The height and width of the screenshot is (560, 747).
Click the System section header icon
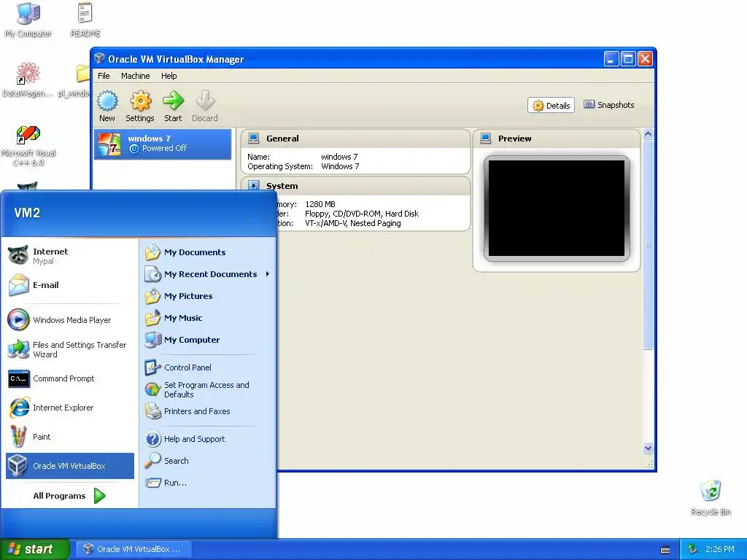point(253,186)
